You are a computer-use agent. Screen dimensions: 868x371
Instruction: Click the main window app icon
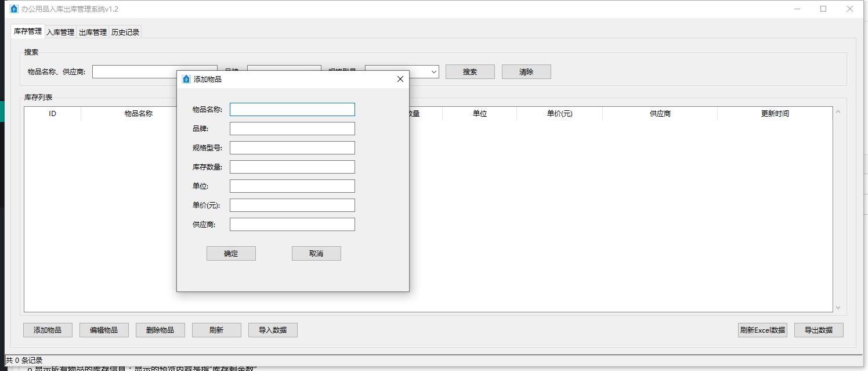[x=14, y=9]
